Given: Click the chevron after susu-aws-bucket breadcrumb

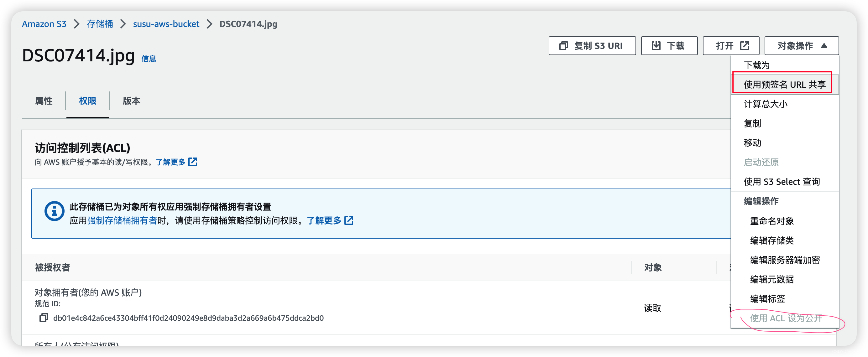Looking at the screenshot, I should tap(210, 24).
